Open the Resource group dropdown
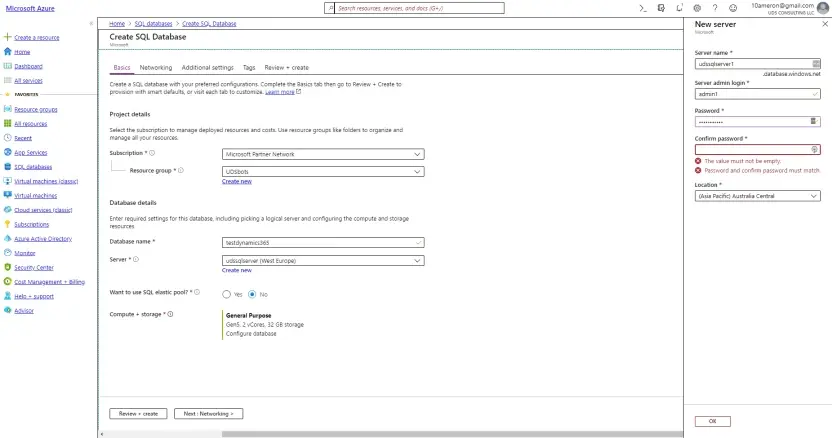 coord(323,171)
